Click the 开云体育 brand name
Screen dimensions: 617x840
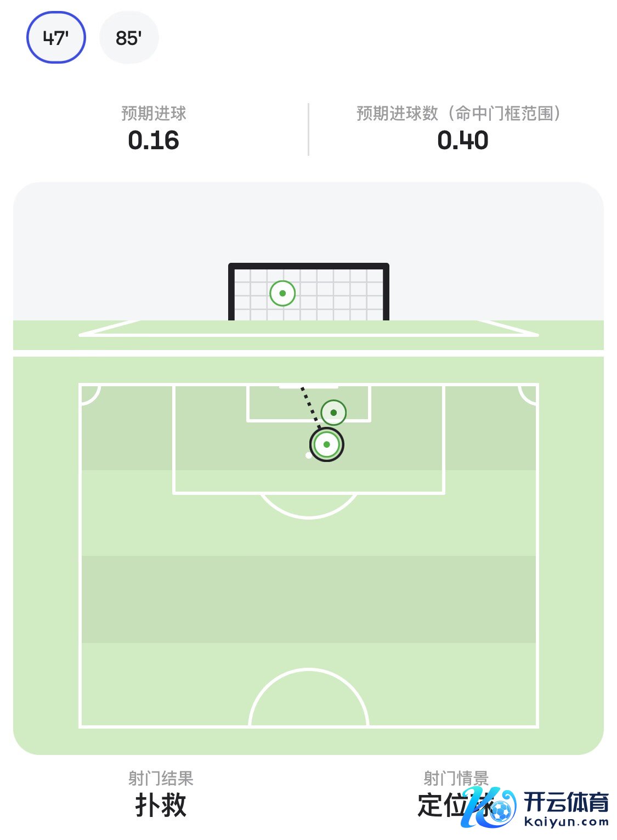pyautogui.click(x=566, y=802)
